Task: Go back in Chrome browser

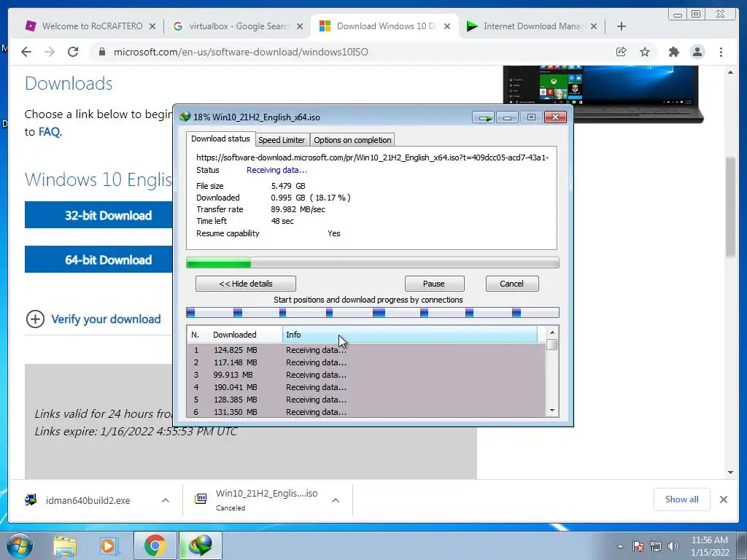Action: pos(26,52)
